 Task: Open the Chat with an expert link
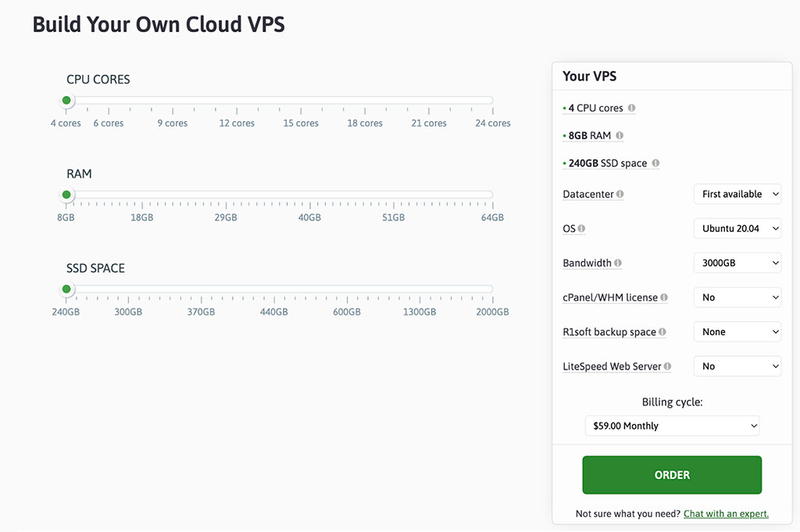point(726,514)
